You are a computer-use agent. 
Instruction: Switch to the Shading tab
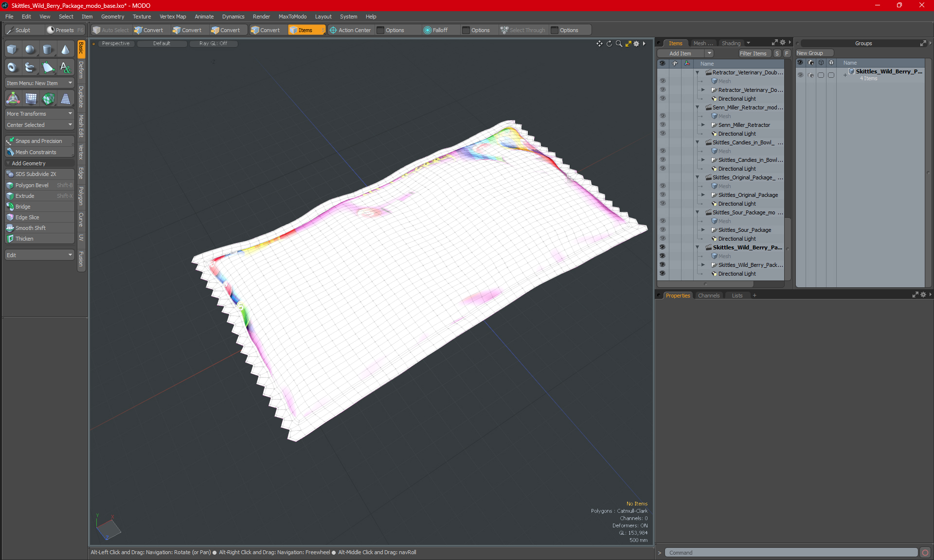tap(731, 43)
